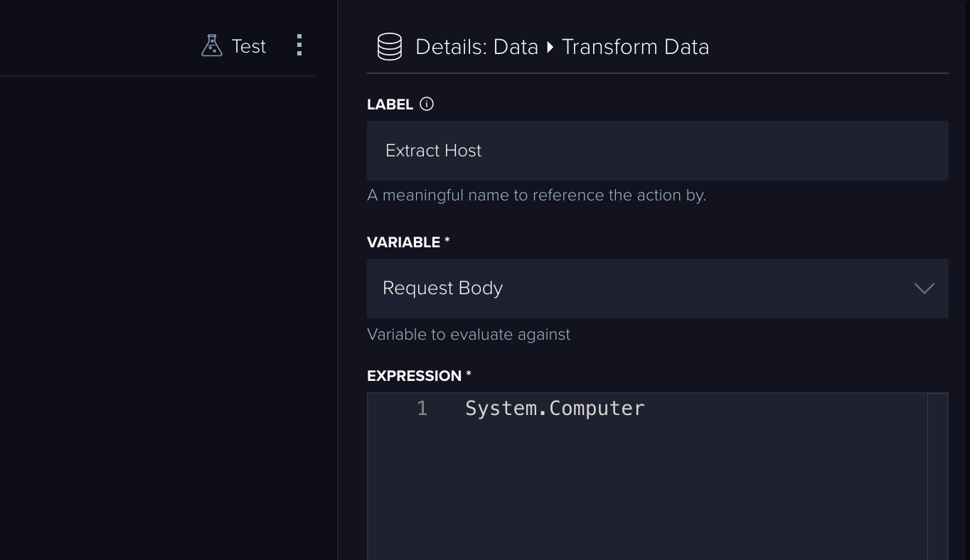
Task: Click the LABEL field heading
Action: [390, 104]
